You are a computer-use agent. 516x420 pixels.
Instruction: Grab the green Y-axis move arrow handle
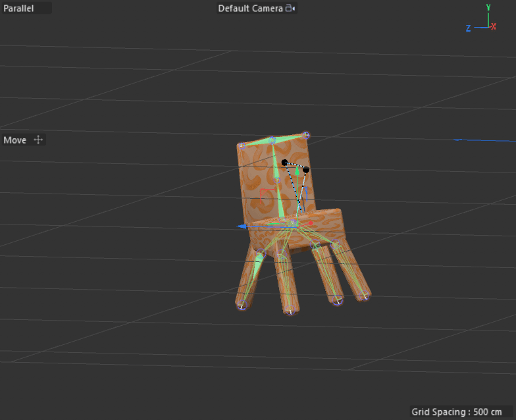[297, 171]
